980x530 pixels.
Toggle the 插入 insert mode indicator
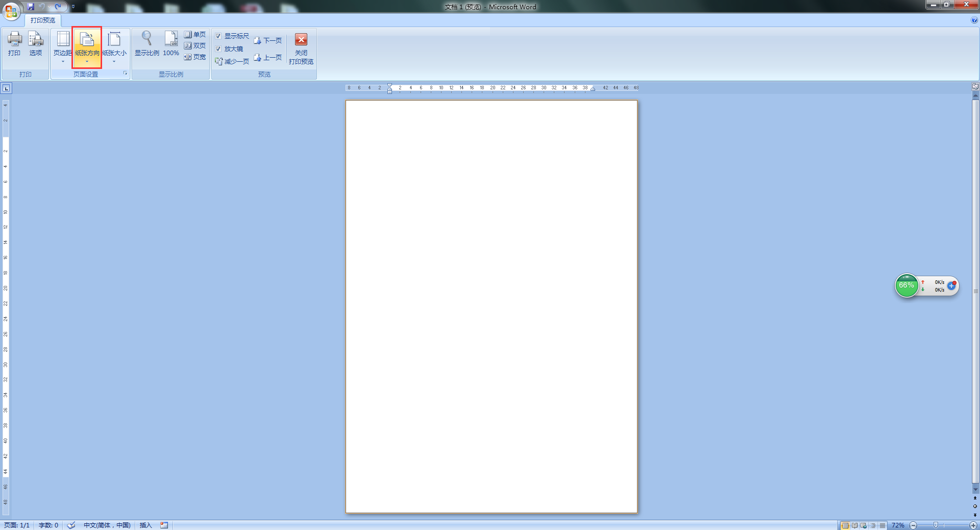pyautogui.click(x=145, y=525)
